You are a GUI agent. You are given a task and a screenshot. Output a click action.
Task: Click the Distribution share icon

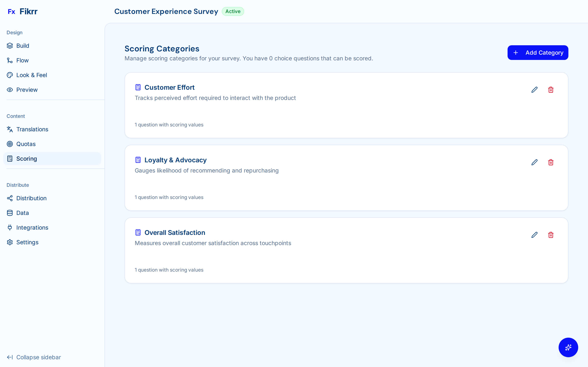[10, 198]
